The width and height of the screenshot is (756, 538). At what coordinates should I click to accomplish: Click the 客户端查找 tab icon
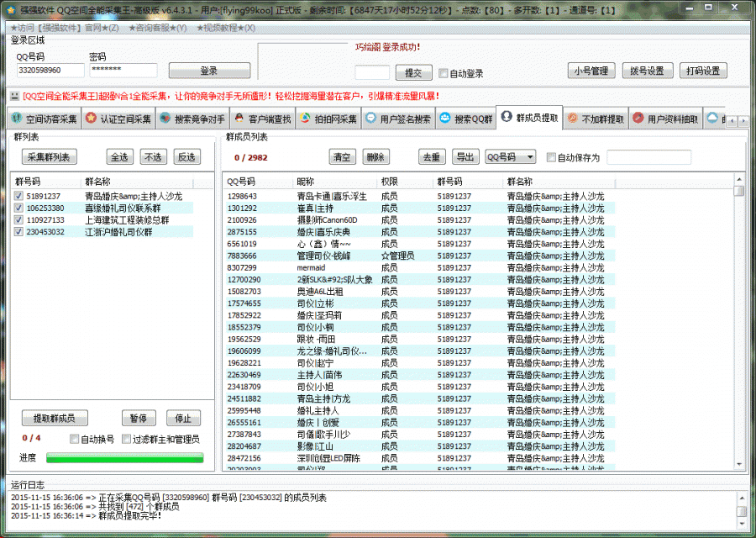(239, 119)
